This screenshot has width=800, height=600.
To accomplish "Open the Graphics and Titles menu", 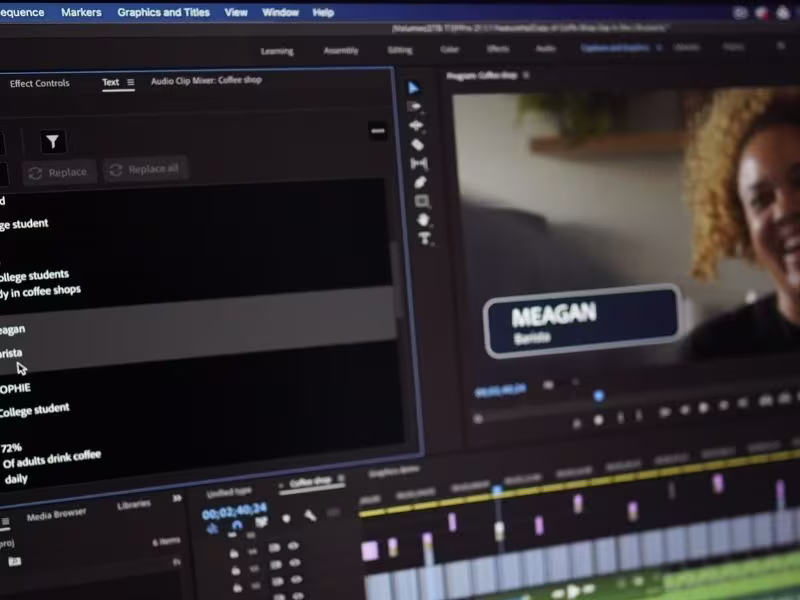I will (163, 12).
